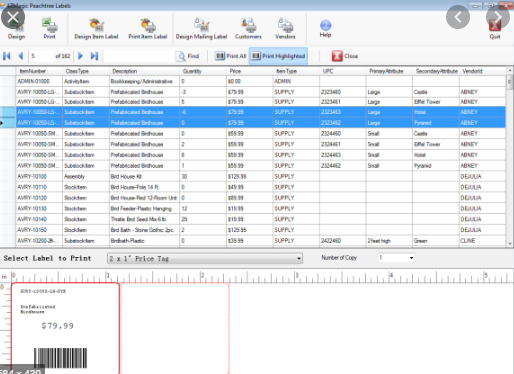Select the AVRY-10140 item cell
Screen dimensions: 514x374
39,219
